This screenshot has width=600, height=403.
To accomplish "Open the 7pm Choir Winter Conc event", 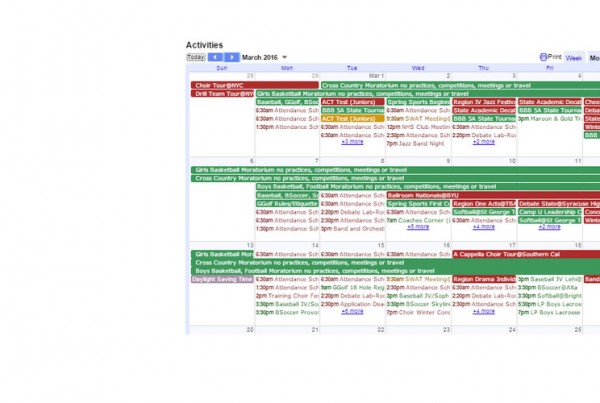I will click(x=418, y=313).
